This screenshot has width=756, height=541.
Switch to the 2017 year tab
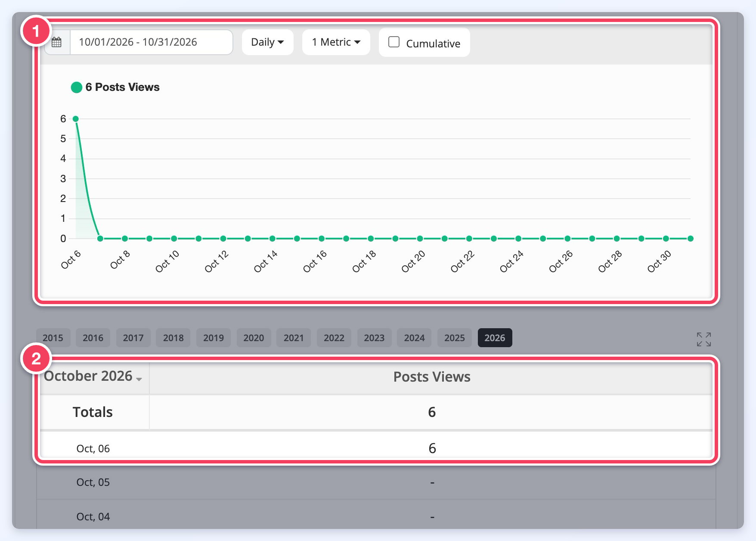pyautogui.click(x=133, y=338)
